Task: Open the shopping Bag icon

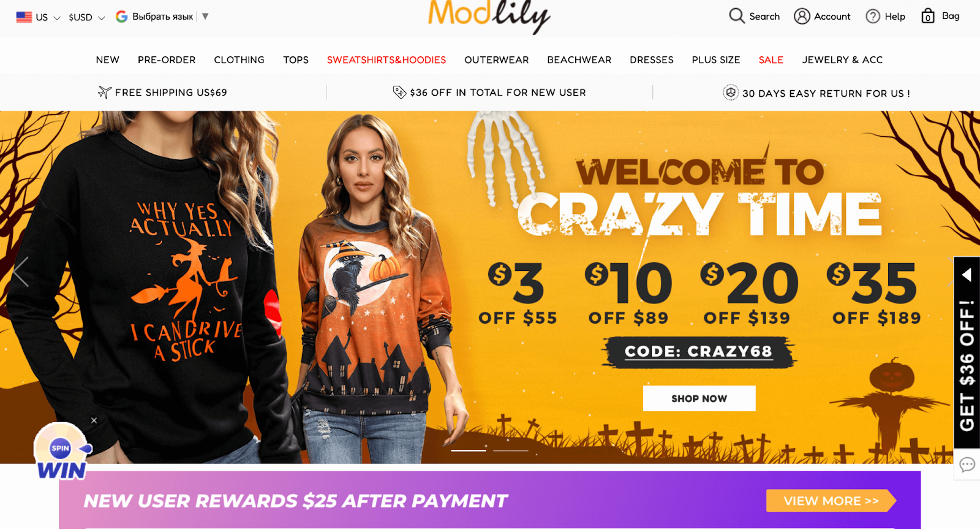Action: [x=928, y=16]
